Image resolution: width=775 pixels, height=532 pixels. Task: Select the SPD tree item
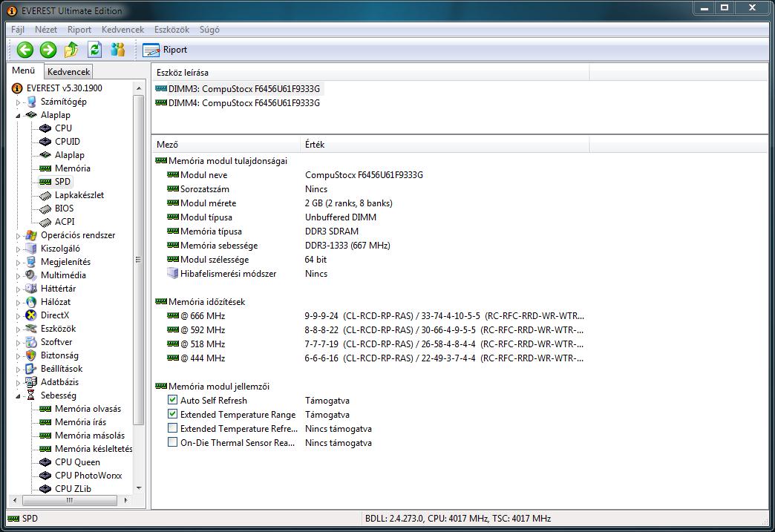pyautogui.click(x=56, y=182)
